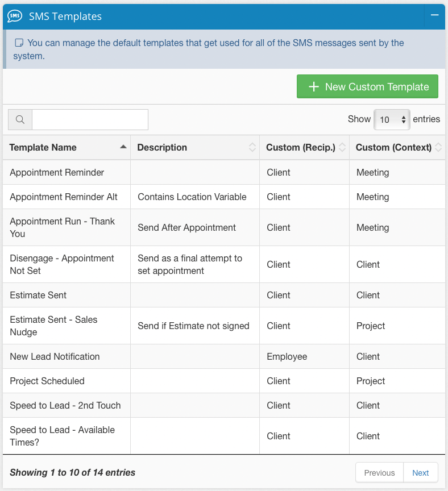Select the New Lead Notification row
Image resolution: width=448 pixels, height=491 pixels.
point(55,356)
